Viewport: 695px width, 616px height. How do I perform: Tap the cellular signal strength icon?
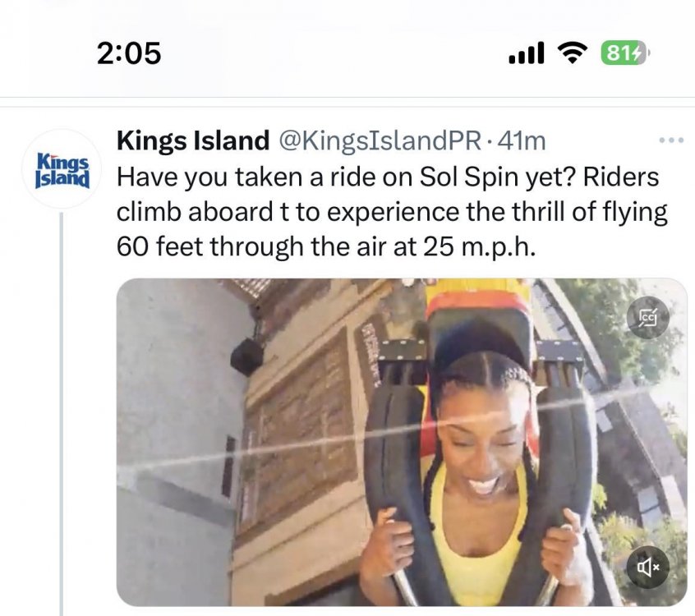[x=527, y=54]
